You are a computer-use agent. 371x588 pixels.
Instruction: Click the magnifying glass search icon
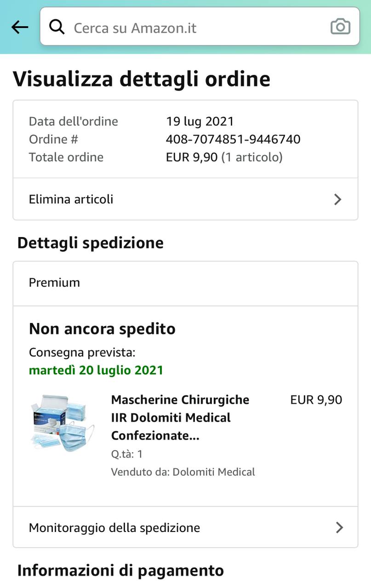point(57,28)
